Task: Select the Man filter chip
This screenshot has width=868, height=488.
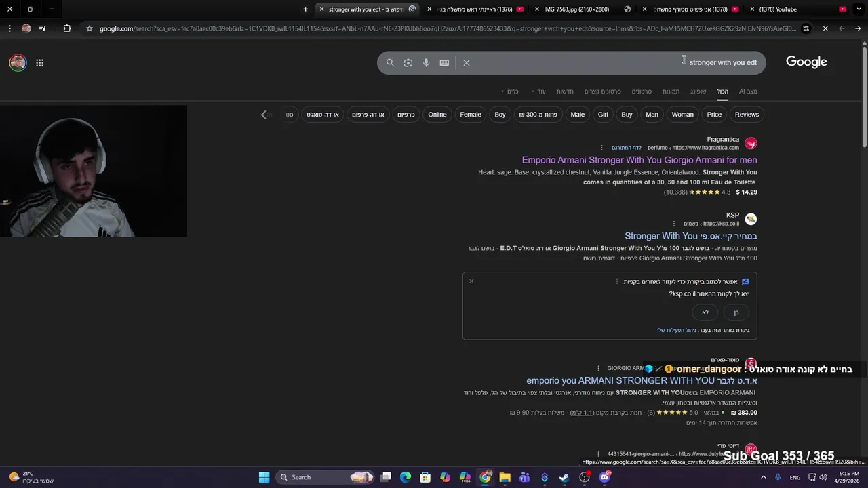Action: coord(652,115)
